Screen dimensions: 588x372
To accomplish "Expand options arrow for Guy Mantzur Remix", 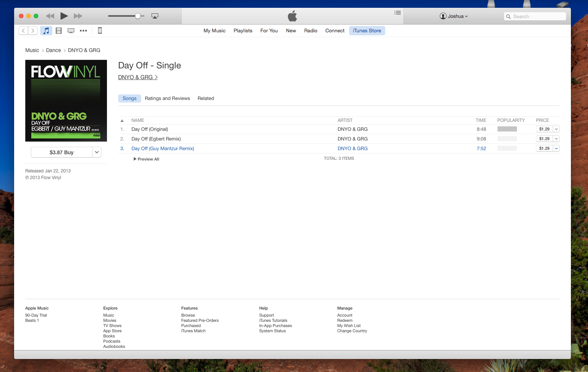I will [556, 149].
